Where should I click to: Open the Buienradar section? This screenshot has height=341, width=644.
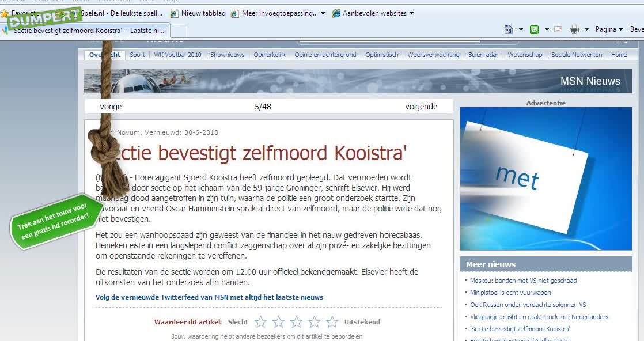(x=483, y=55)
